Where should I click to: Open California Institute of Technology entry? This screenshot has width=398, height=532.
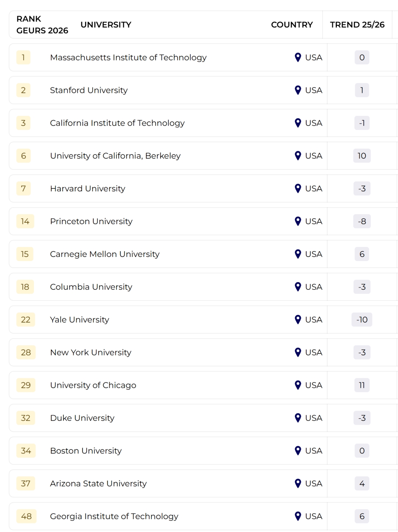pos(117,123)
